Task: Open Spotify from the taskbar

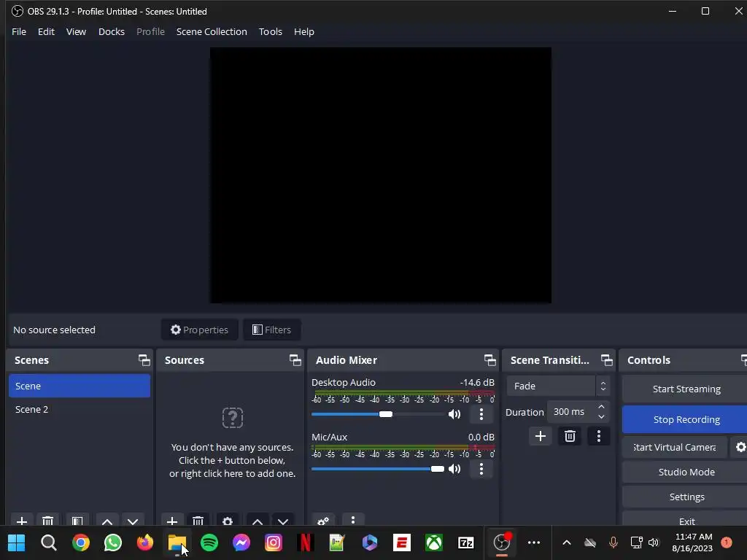Action: point(209,542)
